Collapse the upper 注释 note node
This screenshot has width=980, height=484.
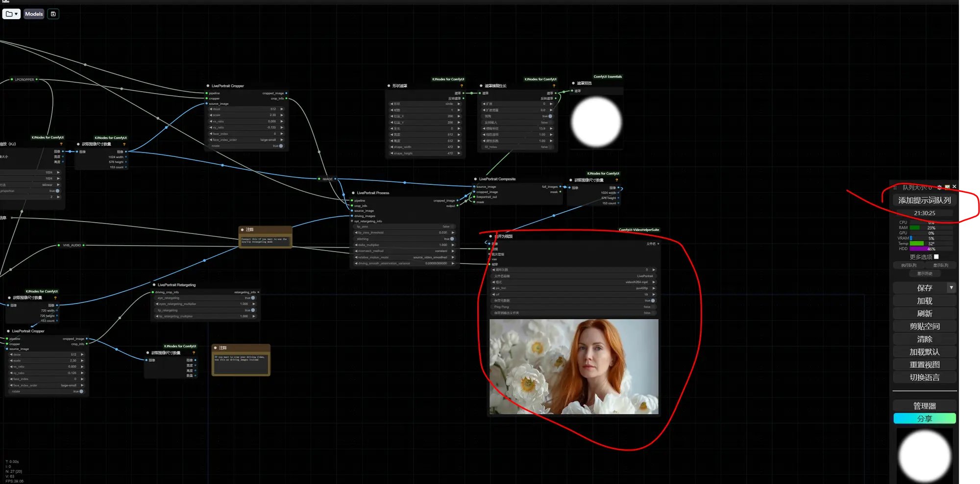pos(243,229)
